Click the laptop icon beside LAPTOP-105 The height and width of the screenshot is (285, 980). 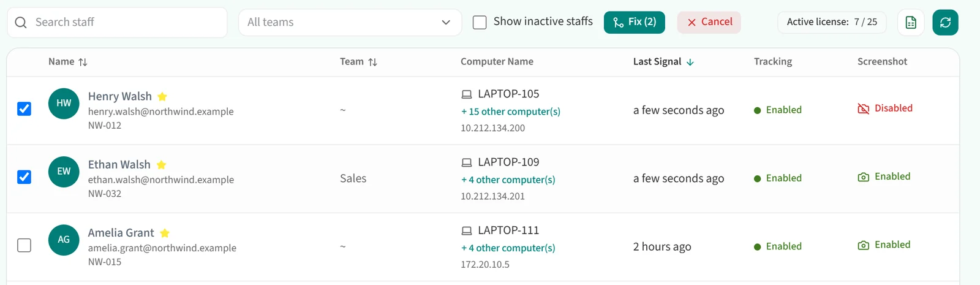tap(467, 94)
